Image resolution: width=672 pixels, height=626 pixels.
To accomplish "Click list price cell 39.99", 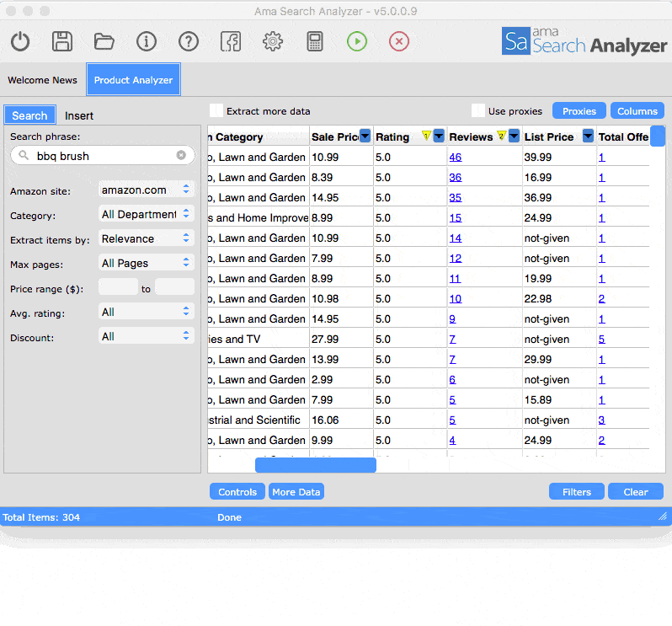I will click(559, 158).
